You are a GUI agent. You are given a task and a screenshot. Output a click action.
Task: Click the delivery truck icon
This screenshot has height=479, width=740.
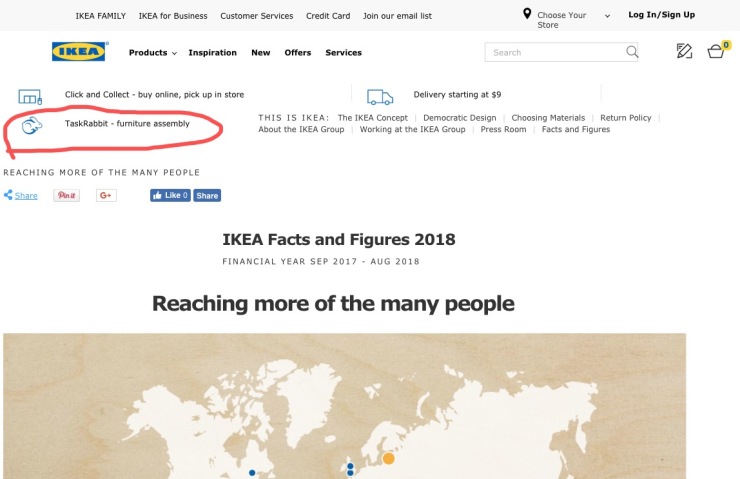(380, 97)
